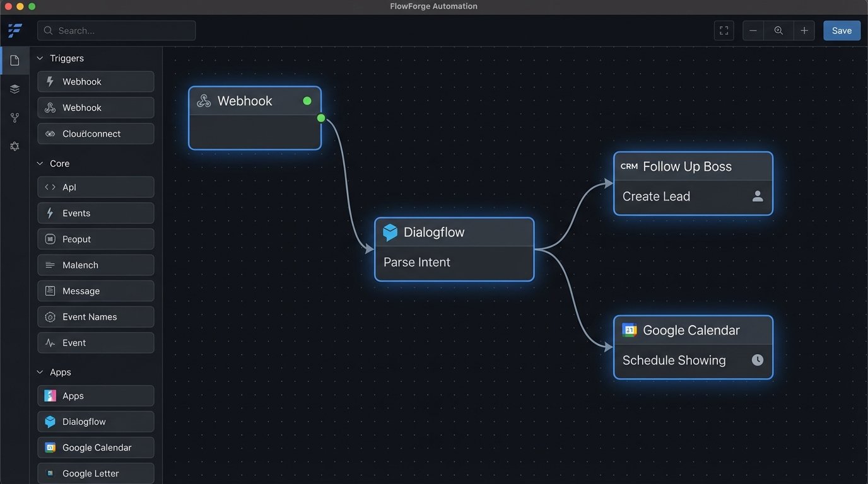
Task: Zoom out using the minus icon
Action: pos(753,30)
